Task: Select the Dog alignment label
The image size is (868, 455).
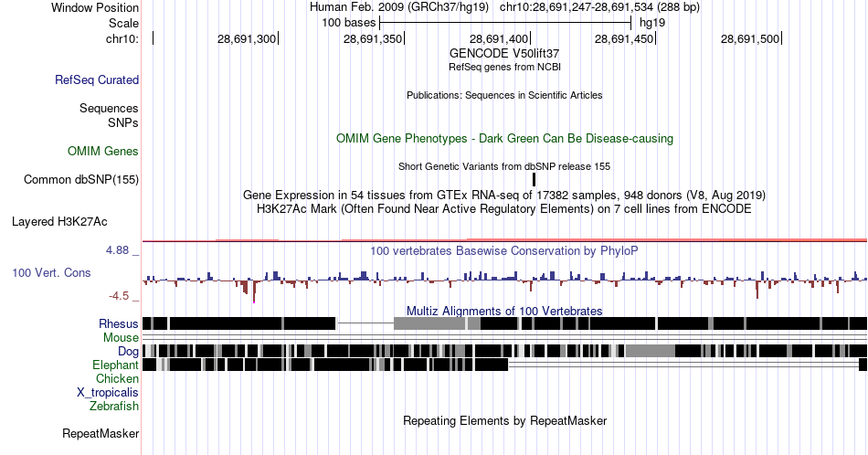Action: [x=128, y=351]
